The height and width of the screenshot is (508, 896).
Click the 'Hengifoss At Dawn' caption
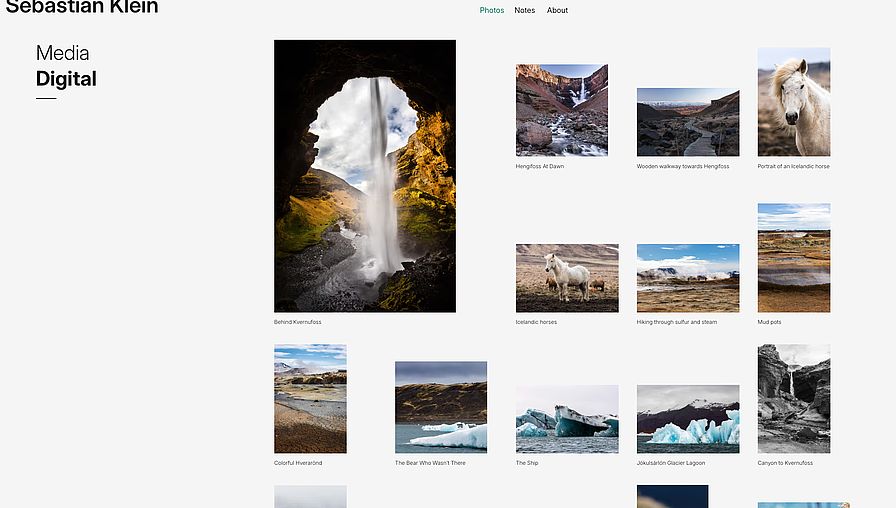pyautogui.click(x=540, y=166)
